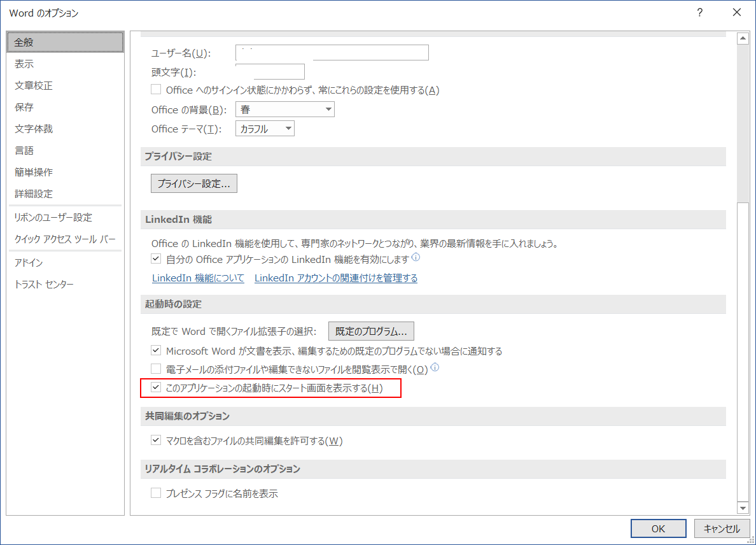
Task: Enable プレゼンス フラグに名前を表示 checkbox
Action: pyautogui.click(x=156, y=493)
